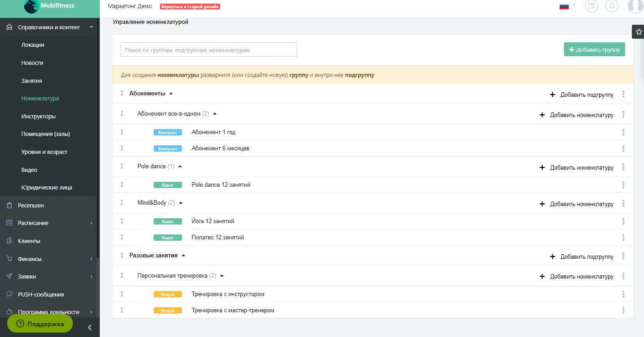Click the Mobifitness logo
The height and width of the screenshot is (337, 644).
pyautogui.click(x=49, y=6)
